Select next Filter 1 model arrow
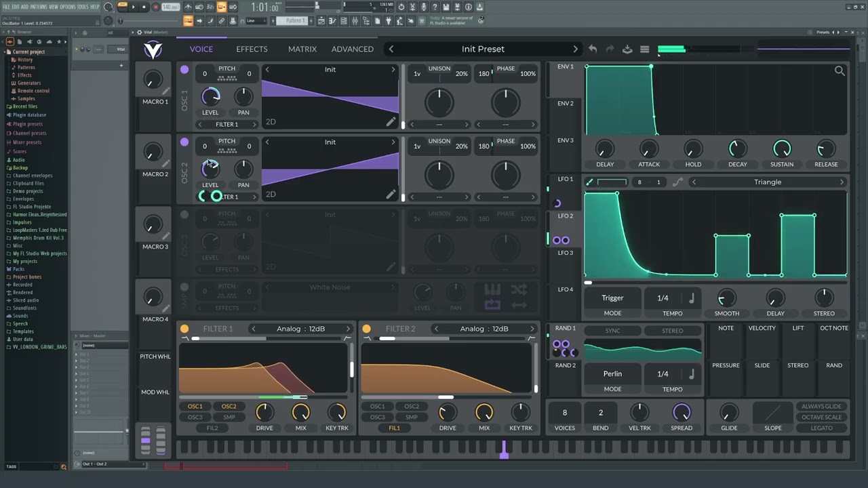868x488 pixels. [x=348, y=329]
